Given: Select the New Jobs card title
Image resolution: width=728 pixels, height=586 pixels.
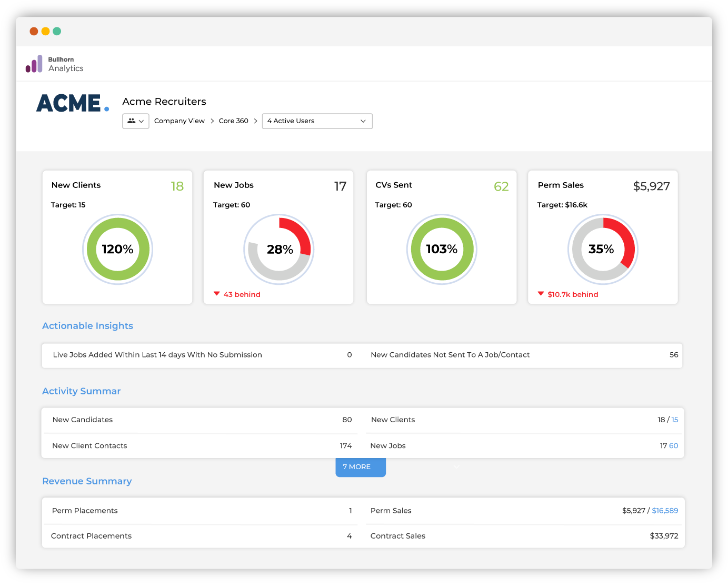Looking at the screenshot, I should [x=234, y=185].
